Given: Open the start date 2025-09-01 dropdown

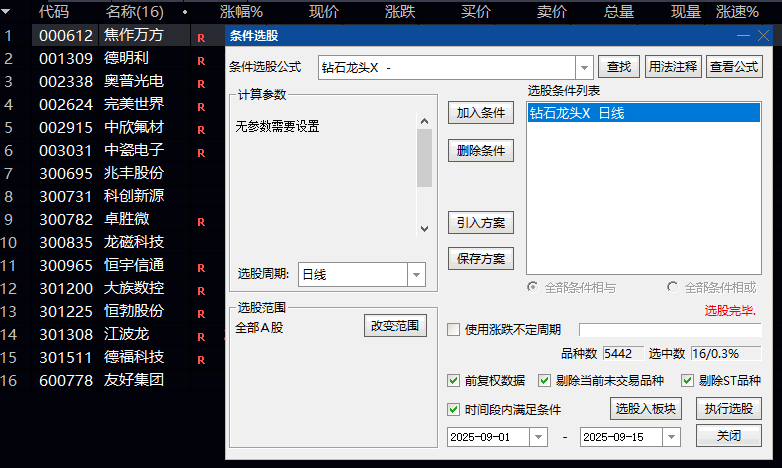Looking at the screenshot, I should click(538, 437).
